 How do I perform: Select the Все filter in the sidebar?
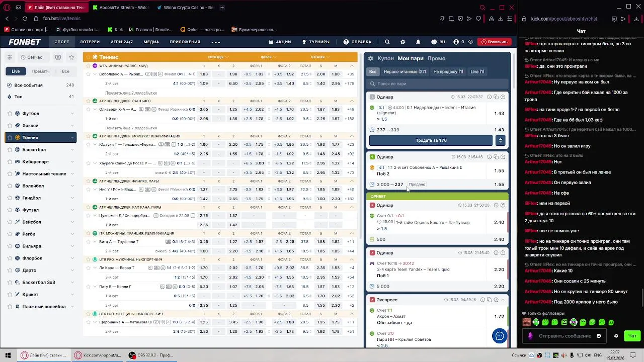65,71
